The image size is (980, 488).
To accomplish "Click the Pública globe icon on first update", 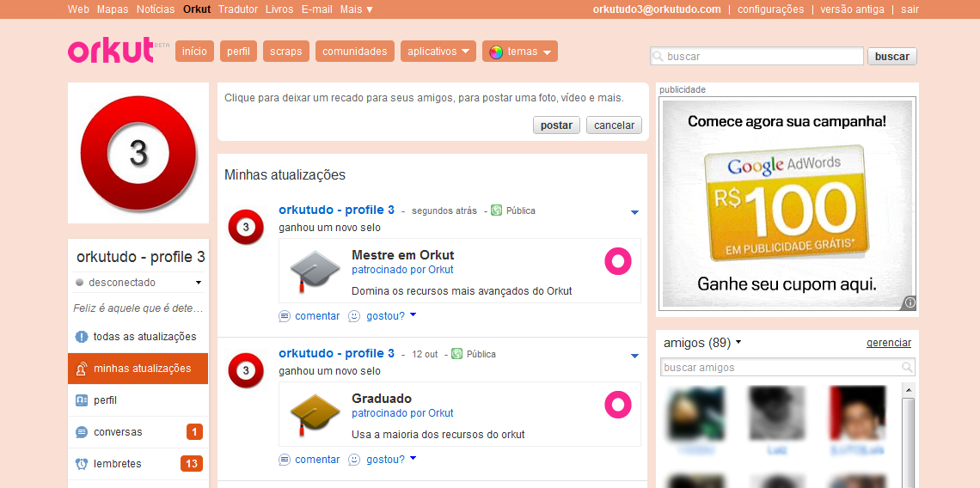I will tap(496, 210).
